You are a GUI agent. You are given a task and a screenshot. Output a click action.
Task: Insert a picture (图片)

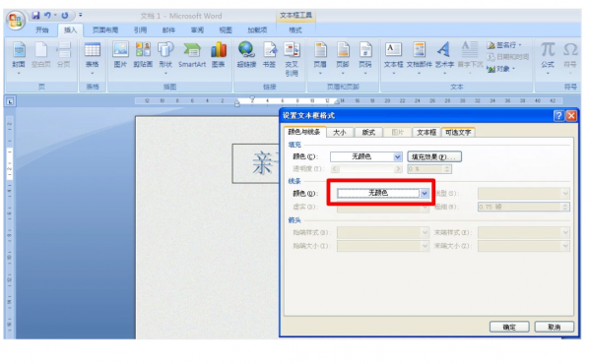tap(120, 56)
